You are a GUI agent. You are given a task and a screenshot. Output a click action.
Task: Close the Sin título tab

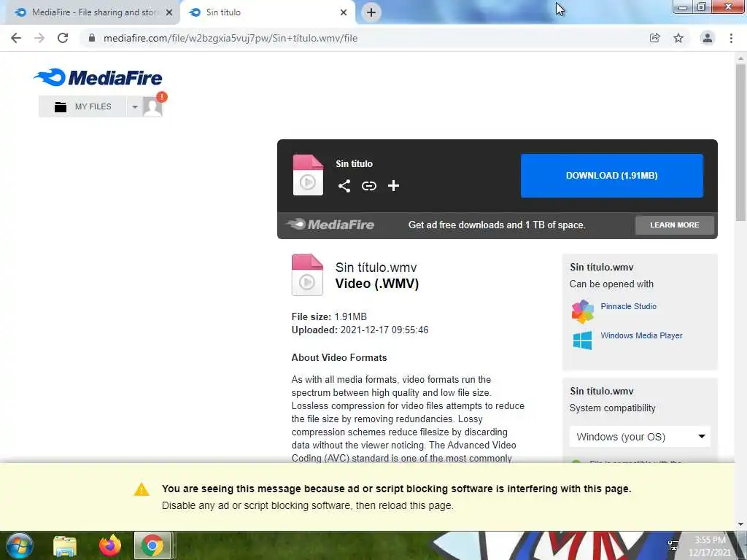point(344,12)
